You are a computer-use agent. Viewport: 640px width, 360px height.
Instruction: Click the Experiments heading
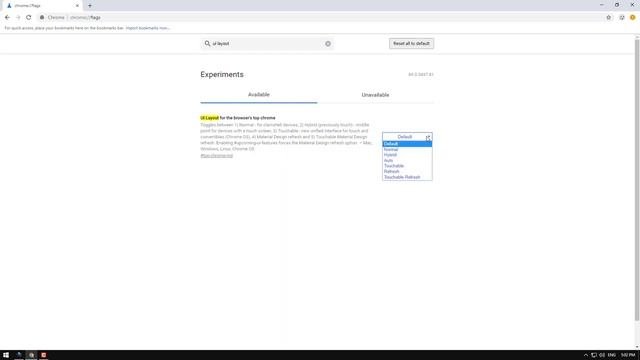click(222, 75)
